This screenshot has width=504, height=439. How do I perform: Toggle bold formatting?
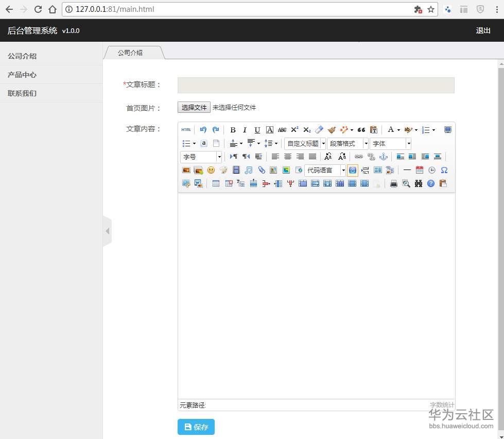click(x=233, y=130)
